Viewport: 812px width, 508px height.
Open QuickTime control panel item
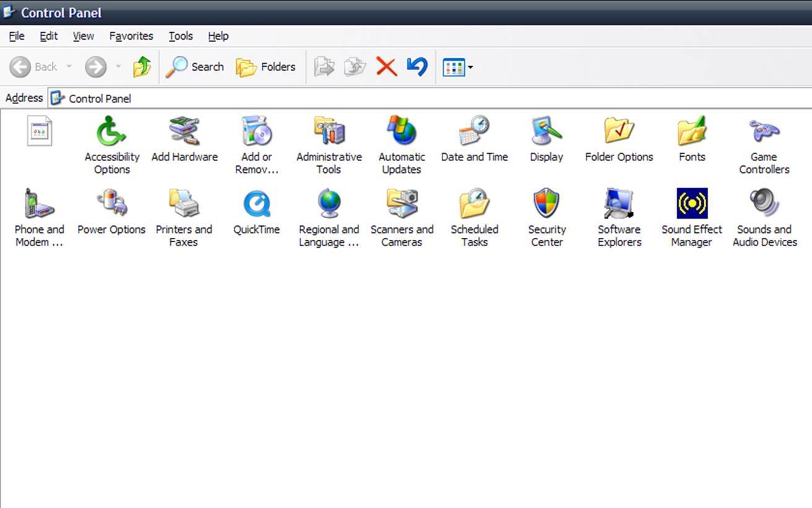click(256, 204)
